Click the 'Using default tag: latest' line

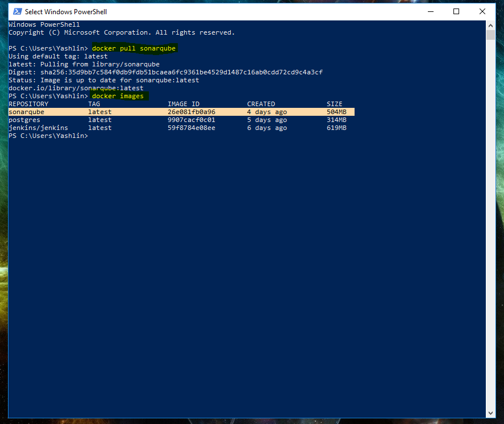[58, 57]
